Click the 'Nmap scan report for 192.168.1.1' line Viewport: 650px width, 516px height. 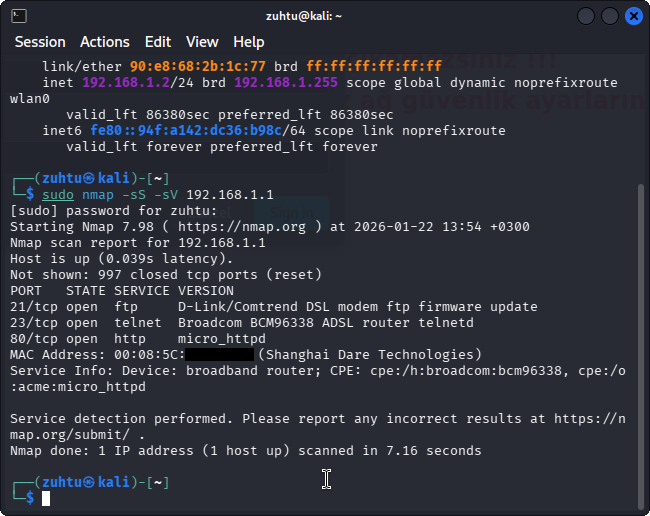138,242
